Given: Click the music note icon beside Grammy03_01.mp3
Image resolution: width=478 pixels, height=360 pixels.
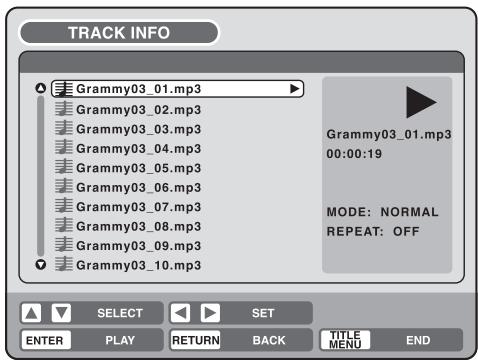Looking at the screenshot, I should coord(64,89).
